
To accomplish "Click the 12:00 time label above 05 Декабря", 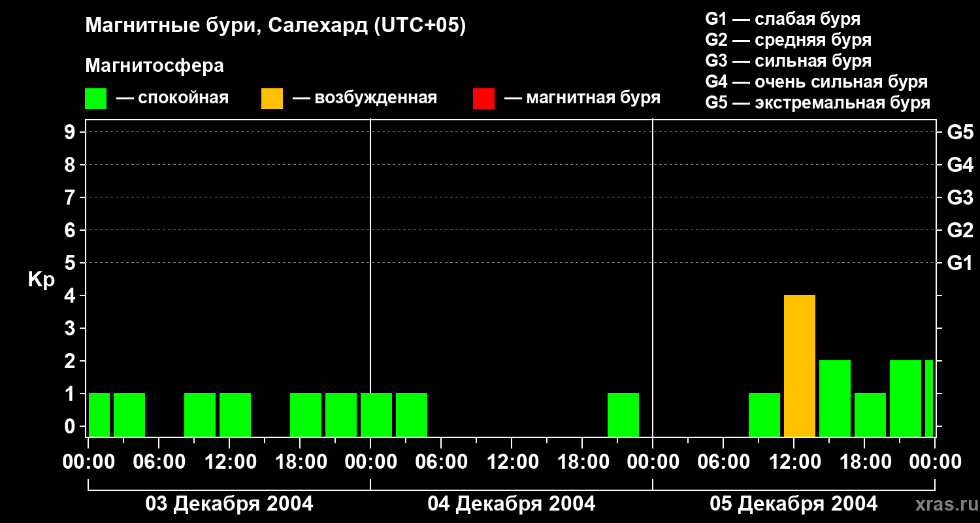I will (x=794, y=462).
